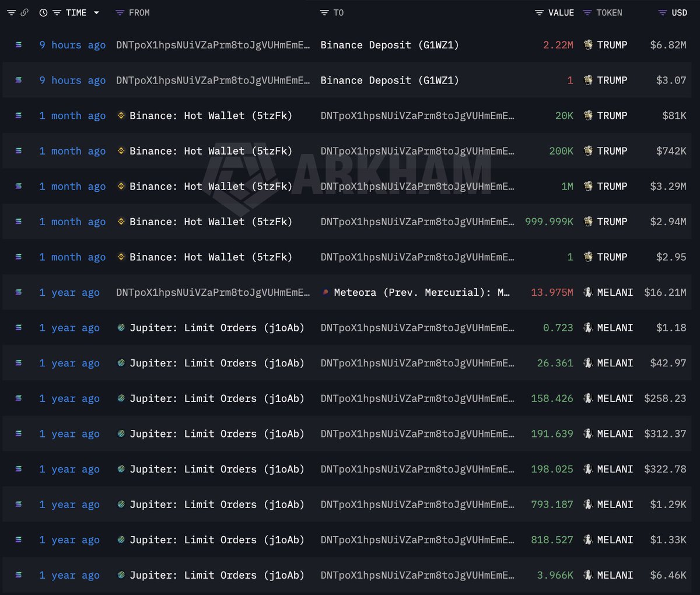Viewport: 700px width, 595px height.
Task: Click Binance logo in the 20K TRUMP row
Action: (121, 116)
